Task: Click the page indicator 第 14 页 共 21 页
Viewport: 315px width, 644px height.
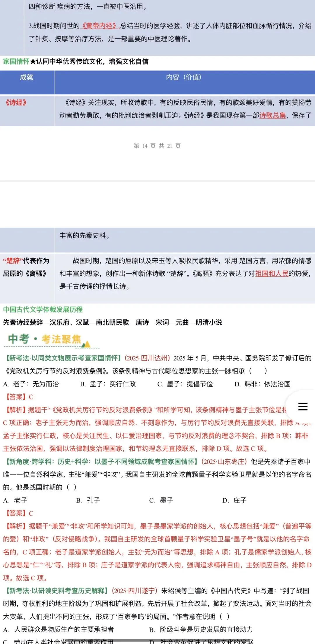Action: pos(157,146)
